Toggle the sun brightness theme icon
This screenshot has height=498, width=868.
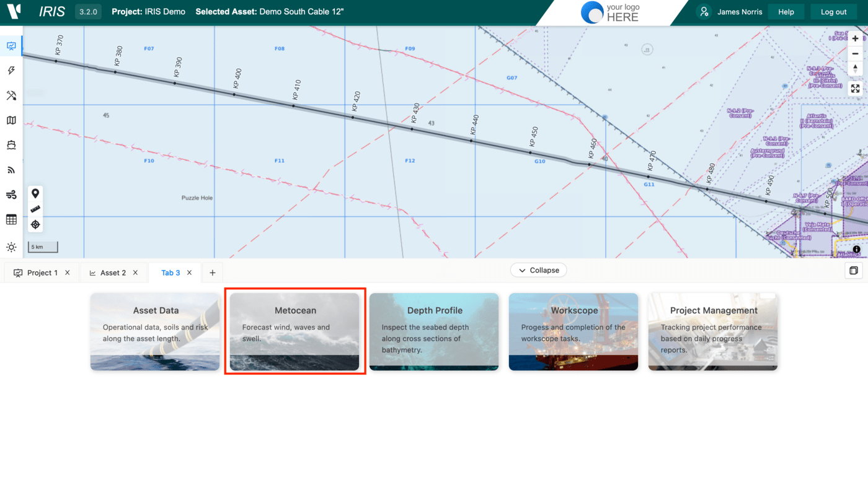(11, 247)
